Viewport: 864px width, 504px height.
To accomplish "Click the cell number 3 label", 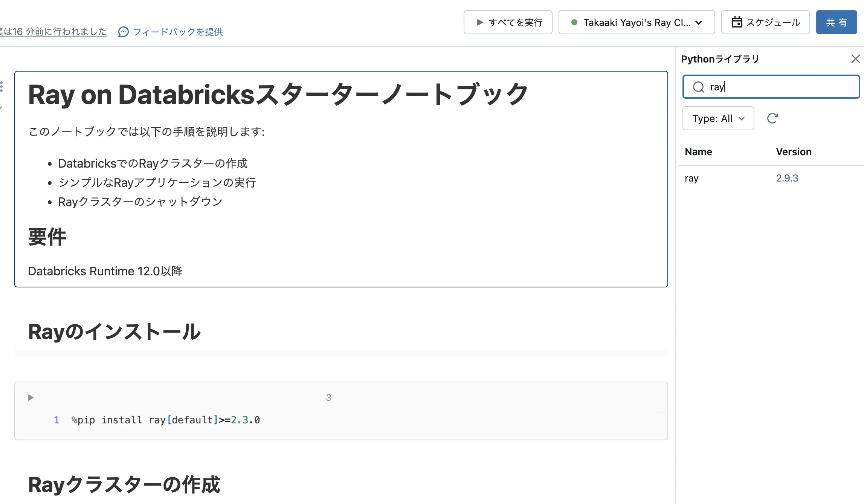I will coord(328,398).
